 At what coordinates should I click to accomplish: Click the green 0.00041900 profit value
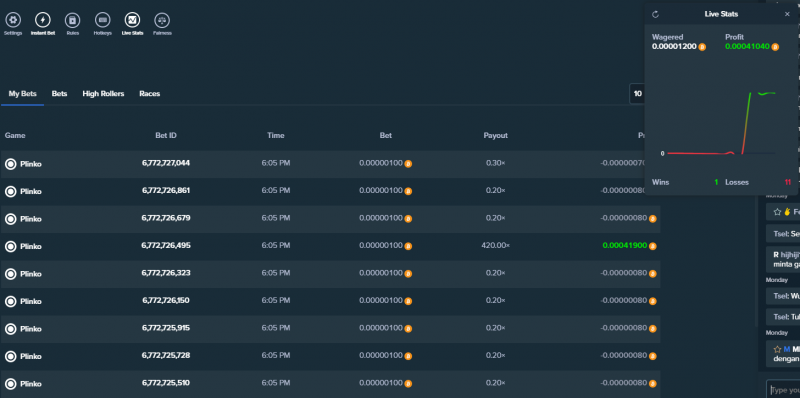click(624, 245)
